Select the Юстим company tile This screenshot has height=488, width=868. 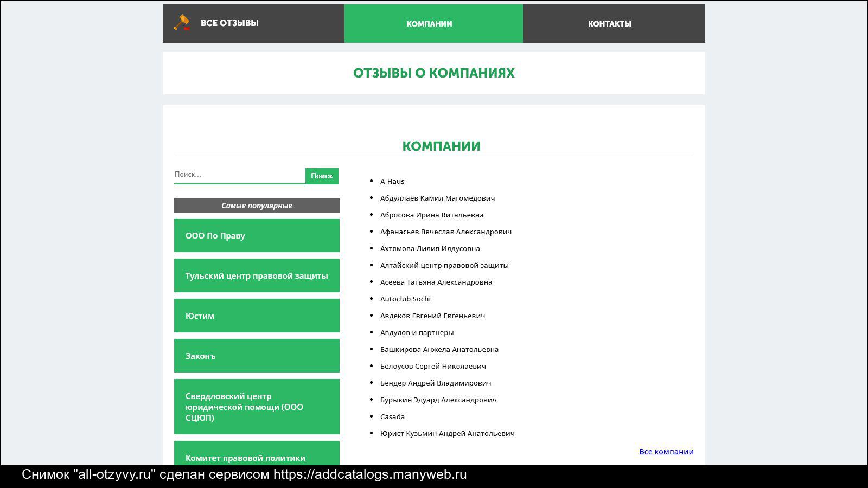pyautogui.click(x=257, y=316)
